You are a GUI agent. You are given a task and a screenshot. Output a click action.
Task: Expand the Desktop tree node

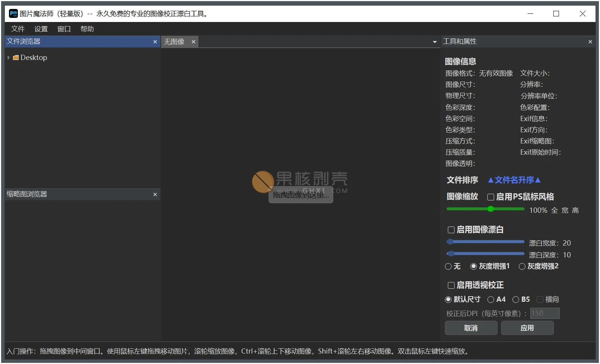(x=8, y=57)
